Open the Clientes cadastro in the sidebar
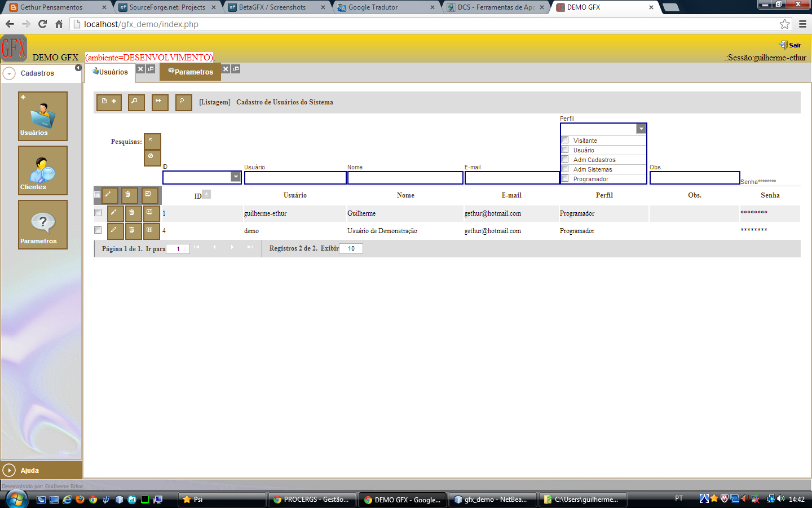The height and width of the screenshot is (508, 812). point(42,170)
